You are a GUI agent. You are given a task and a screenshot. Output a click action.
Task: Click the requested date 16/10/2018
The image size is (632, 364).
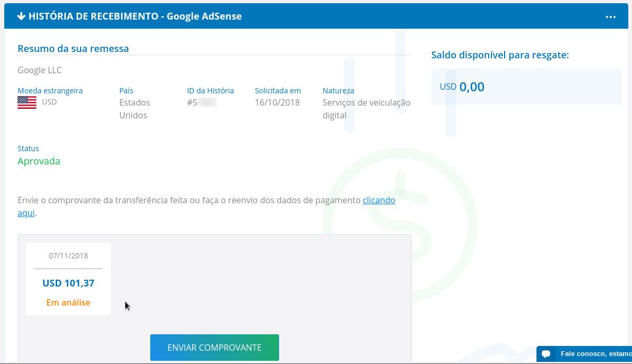tap(277, 102)
